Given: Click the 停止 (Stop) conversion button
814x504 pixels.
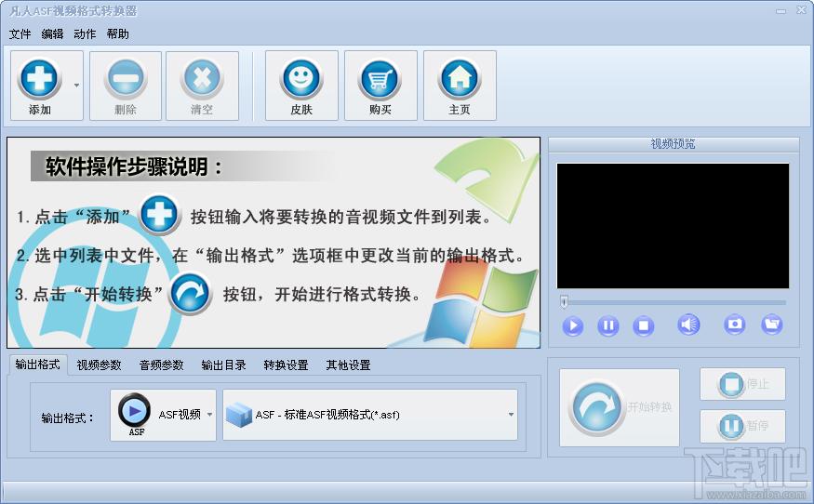Looking at the screenshot, I should tap(742, 384).
